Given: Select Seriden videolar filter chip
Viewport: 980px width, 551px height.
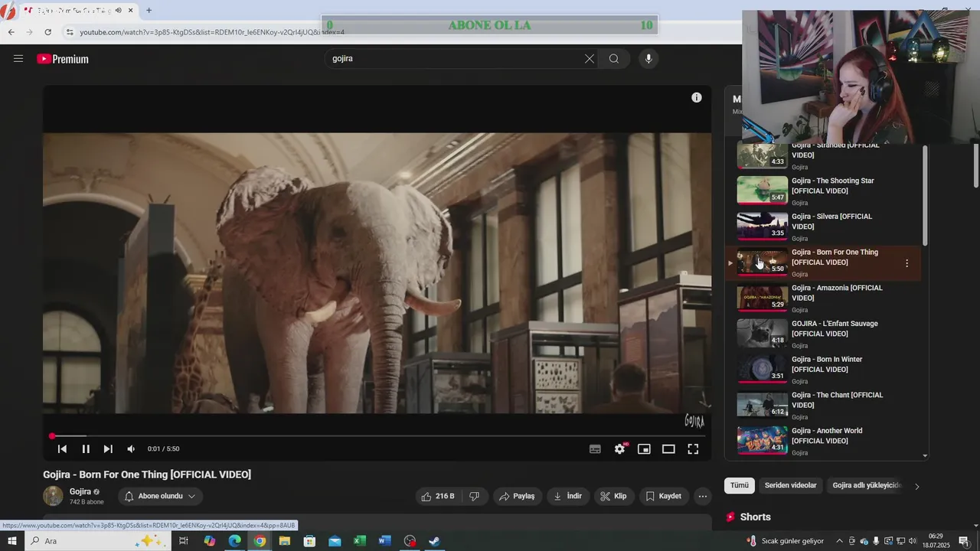Looking at the screenshot, I should point(791,486).
